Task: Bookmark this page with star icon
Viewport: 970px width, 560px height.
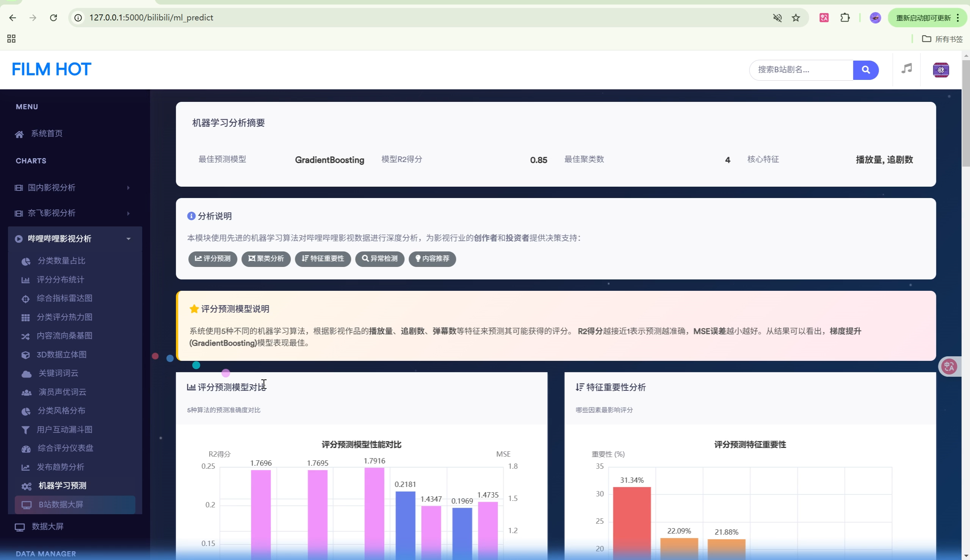Action: click(796, 18)
